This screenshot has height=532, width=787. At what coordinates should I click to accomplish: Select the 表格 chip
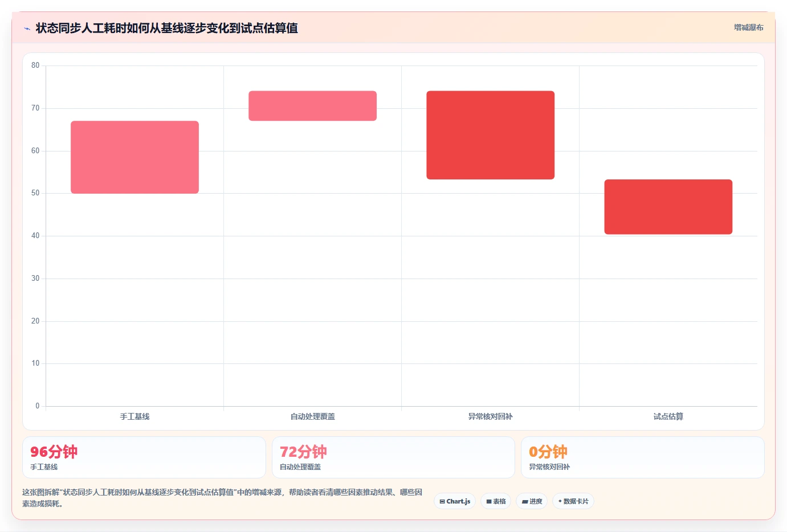pos(496,501)
